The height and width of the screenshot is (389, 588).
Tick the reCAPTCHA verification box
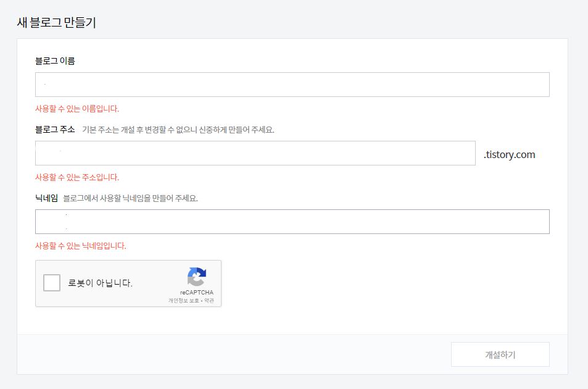52,283
